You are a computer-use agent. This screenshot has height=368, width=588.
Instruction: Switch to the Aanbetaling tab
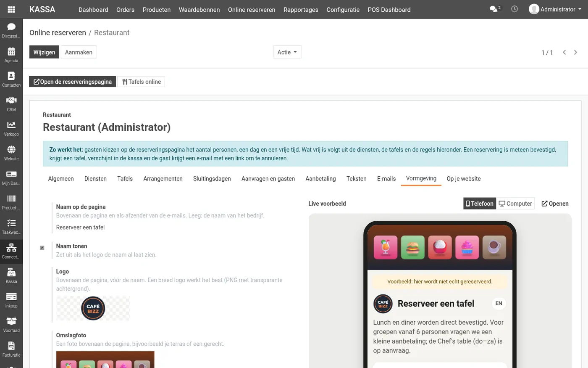[x=320, y=179]
